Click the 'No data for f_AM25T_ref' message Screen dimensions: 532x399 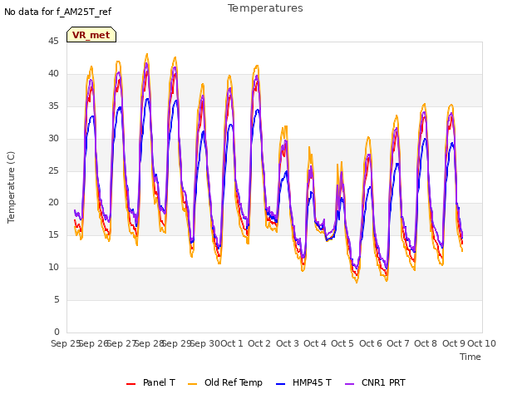point(57,12)
